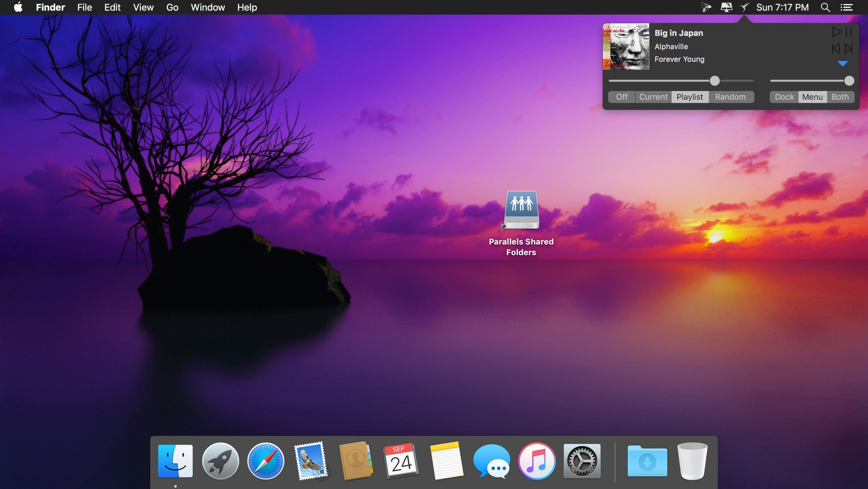
Task: Click the play/pause button in the music popup
Action: (x=841, y=32)
